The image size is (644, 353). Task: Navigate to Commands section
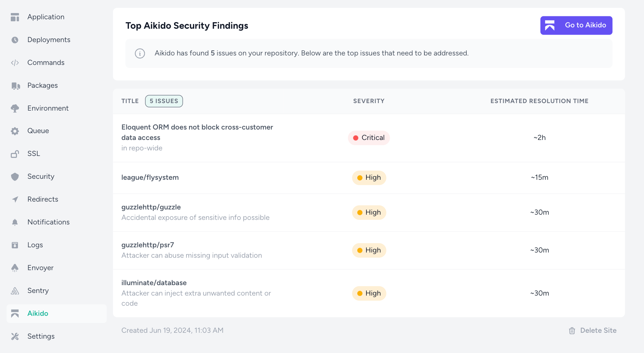[x=46, y=63]
